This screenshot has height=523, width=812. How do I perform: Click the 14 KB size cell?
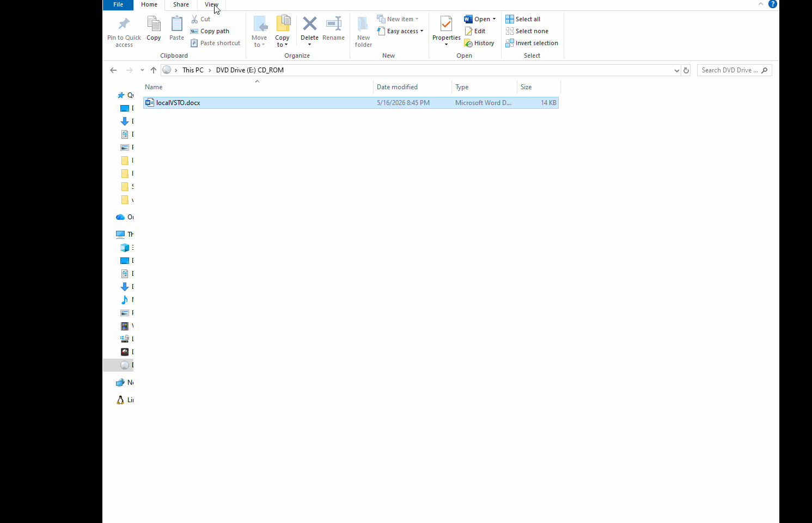[x=548, y=103]
